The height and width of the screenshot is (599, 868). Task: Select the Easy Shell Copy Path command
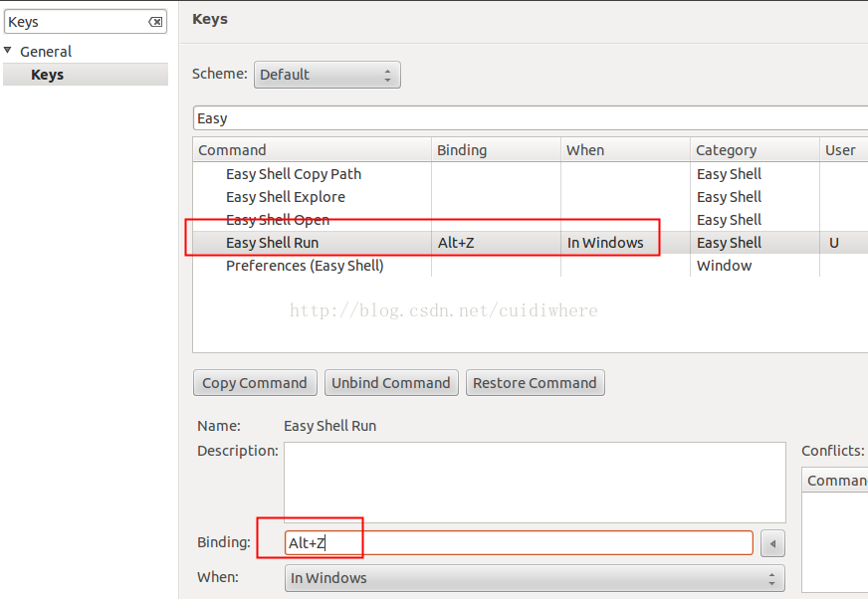pos(294,174)
